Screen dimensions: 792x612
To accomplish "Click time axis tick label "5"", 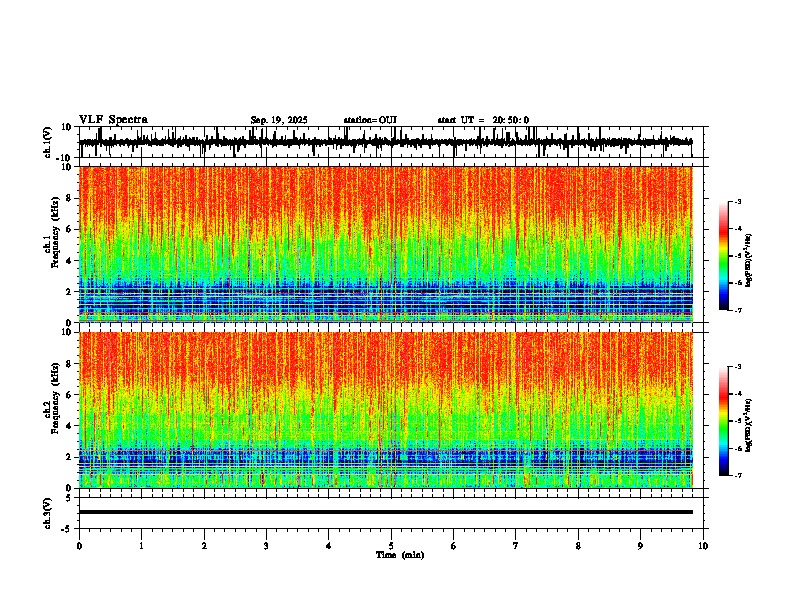I will pos(391,546).
